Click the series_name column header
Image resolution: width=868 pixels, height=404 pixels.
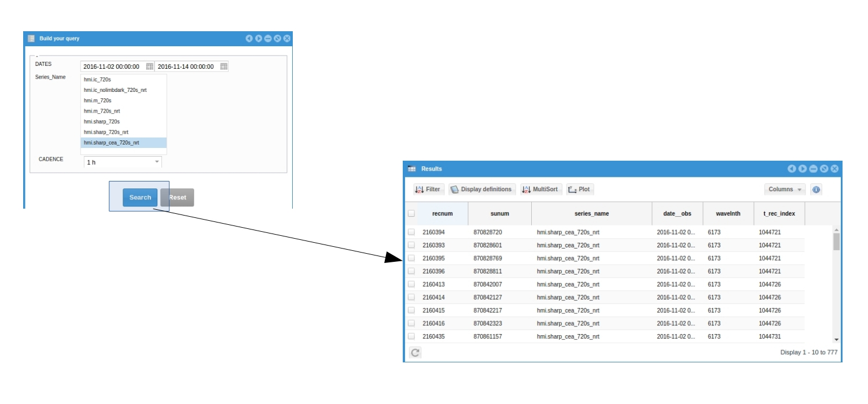[x=591, y=214]
